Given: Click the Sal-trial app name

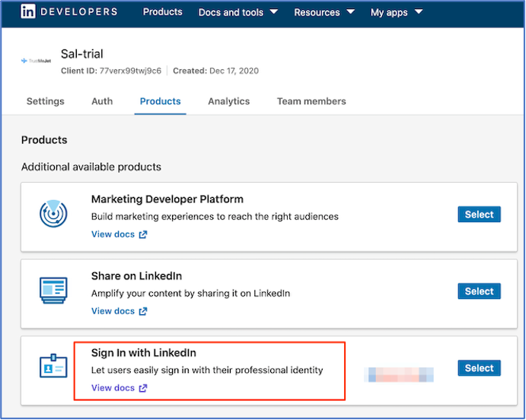Looking at the screenshot, I should [82, 53].
